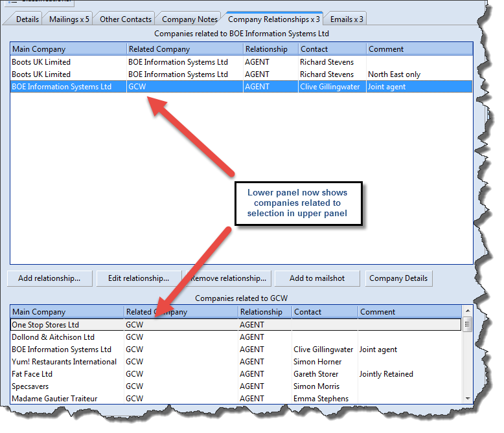Image resolution: width=504 pixels, height=433 pixels.
Task: Click the lower panel scrollbar thumb
Action: [468, 324]
